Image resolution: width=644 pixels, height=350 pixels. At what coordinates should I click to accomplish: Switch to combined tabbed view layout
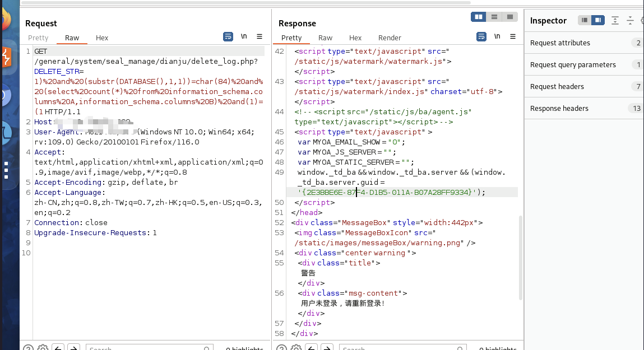point(509,17)
